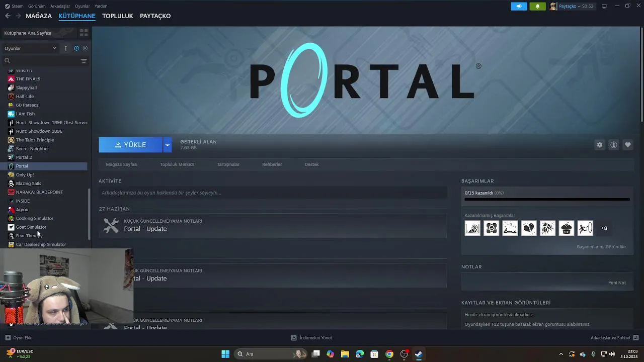Open the Oyunlar menu in menu bar
The width and height of the screenshot is (644, 362).
click(83, 6)
